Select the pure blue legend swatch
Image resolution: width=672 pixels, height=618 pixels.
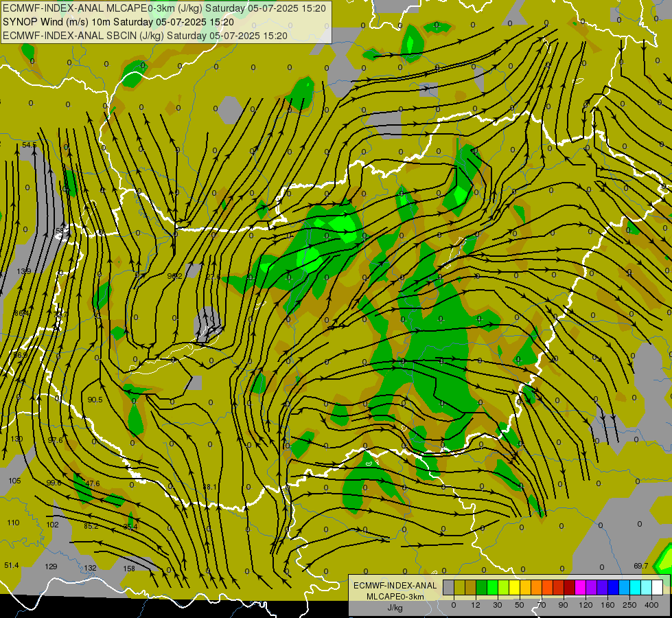coord(613,587)
